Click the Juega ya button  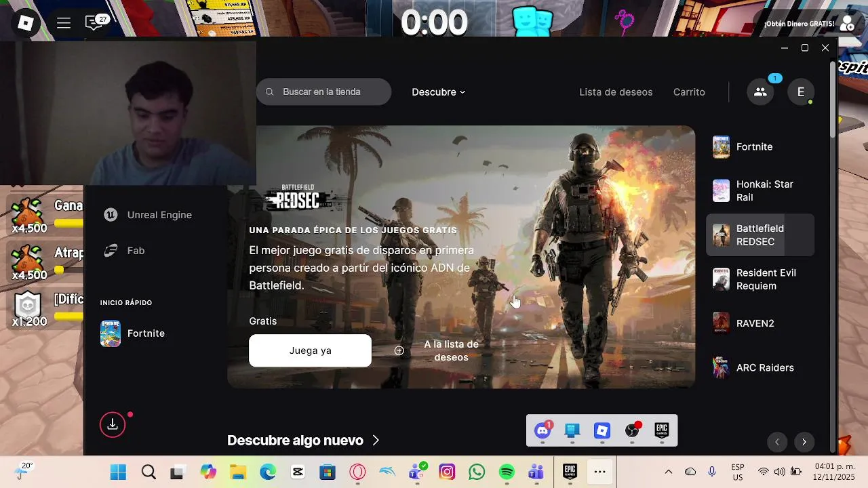(310, 350)
